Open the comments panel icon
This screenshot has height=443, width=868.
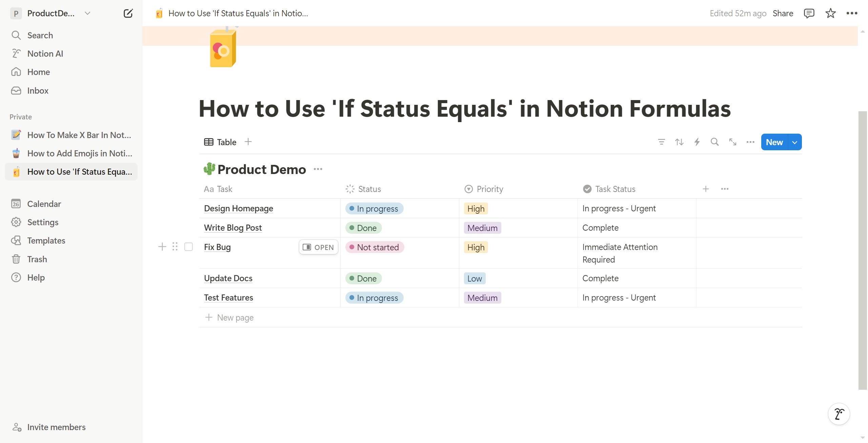(x=809, y=13)
